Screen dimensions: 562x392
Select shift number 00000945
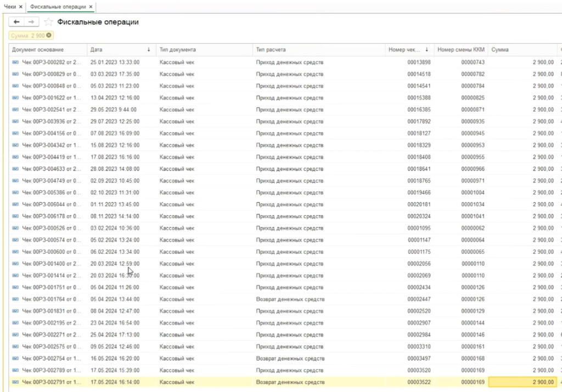[x=473, y=133]
